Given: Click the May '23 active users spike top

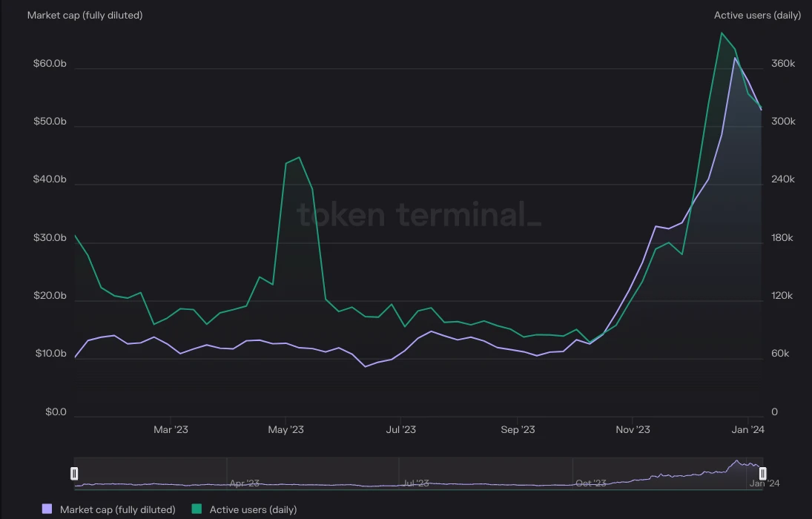Looking at the screenshot, I should click(x=298, y=157).
